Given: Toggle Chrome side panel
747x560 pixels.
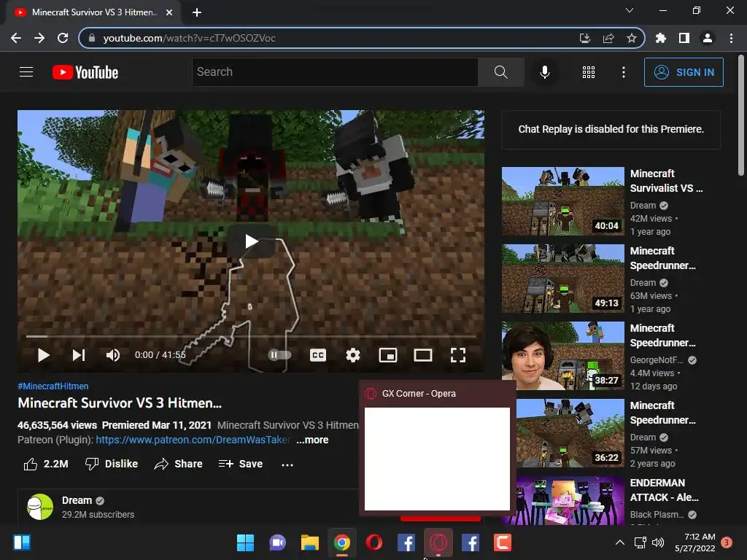Looking at the screenshot, I should (x=684, y=38).
